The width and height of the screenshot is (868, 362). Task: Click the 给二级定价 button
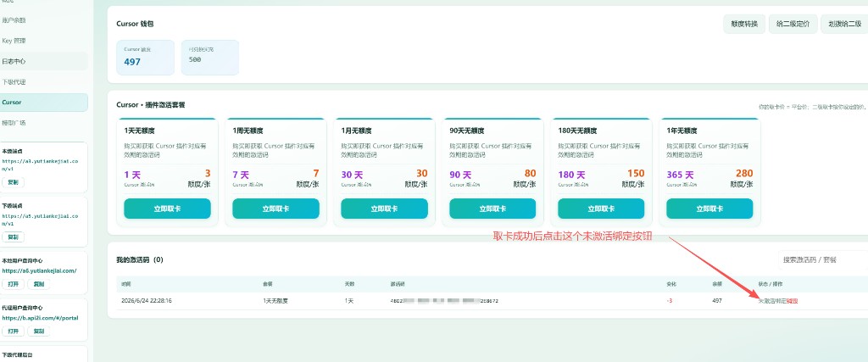click(x=793, y=24)
